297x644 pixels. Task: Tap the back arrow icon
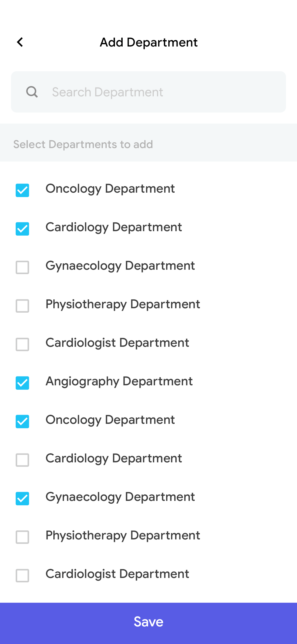click(x=20, y=42)
